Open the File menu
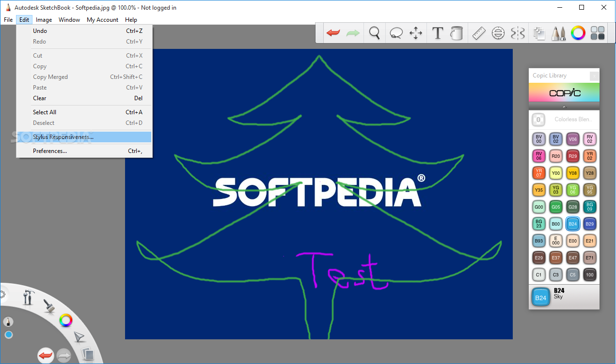 (8, 20)
